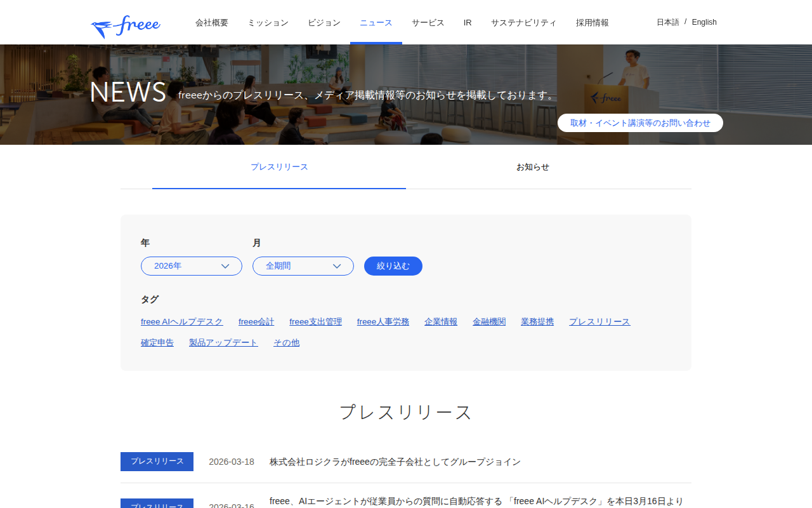Open the サービス navigation item
This screenshot has height=508, width=812.
[x=428, y=23]
